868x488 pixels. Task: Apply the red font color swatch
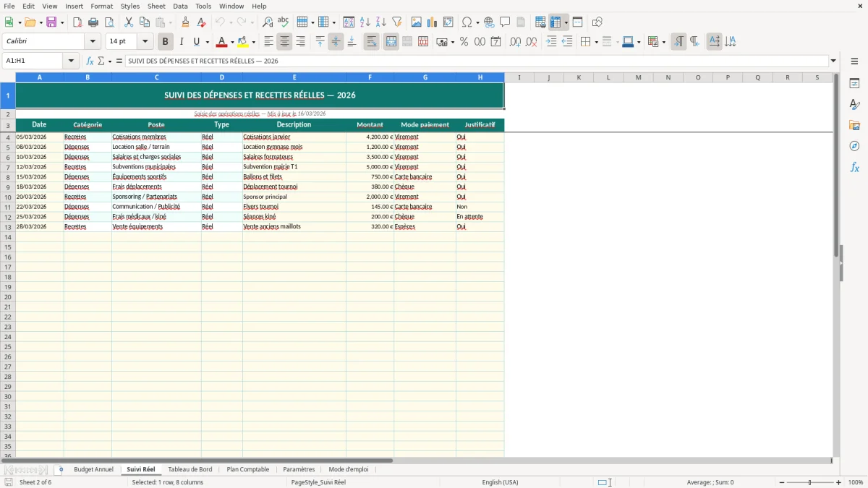221,42
